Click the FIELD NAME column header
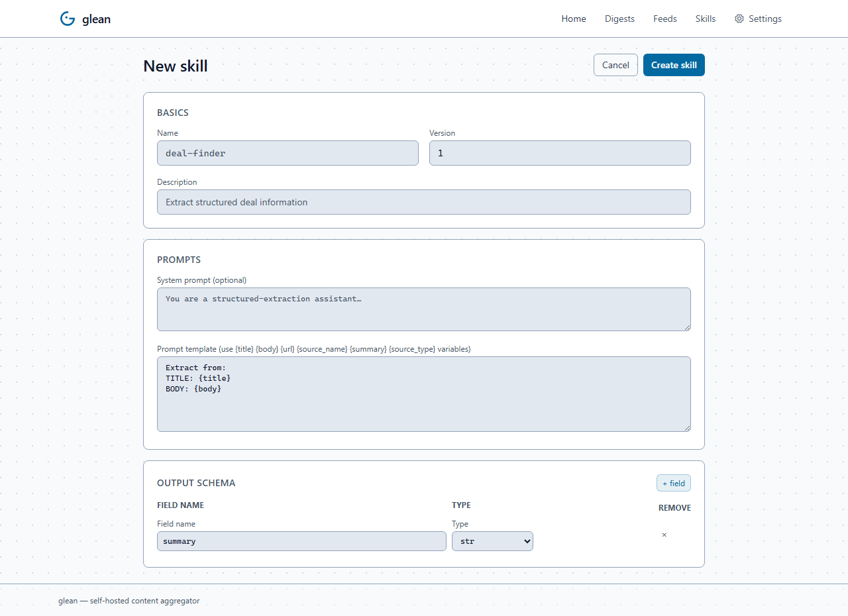 coord(180,505)
